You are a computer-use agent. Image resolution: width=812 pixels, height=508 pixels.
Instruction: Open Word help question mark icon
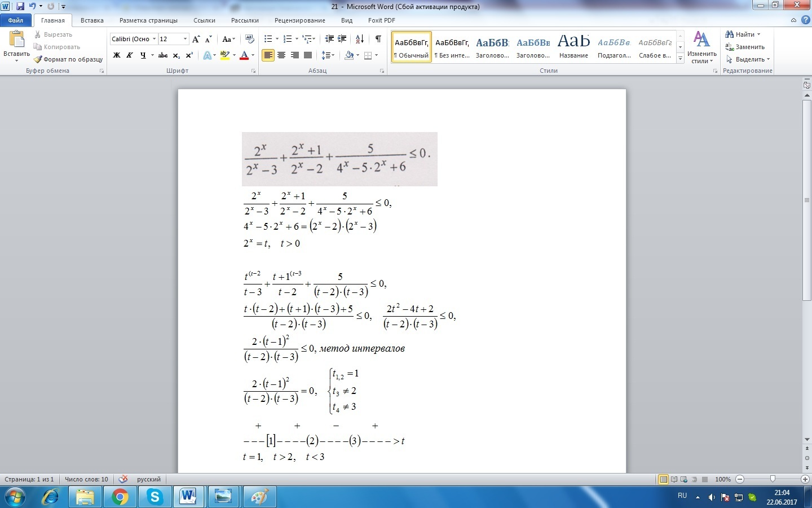(805, 20)
